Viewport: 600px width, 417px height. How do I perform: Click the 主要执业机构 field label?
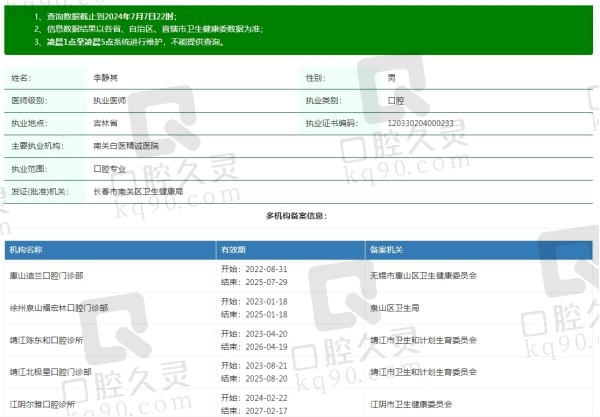tap(38, 146)
